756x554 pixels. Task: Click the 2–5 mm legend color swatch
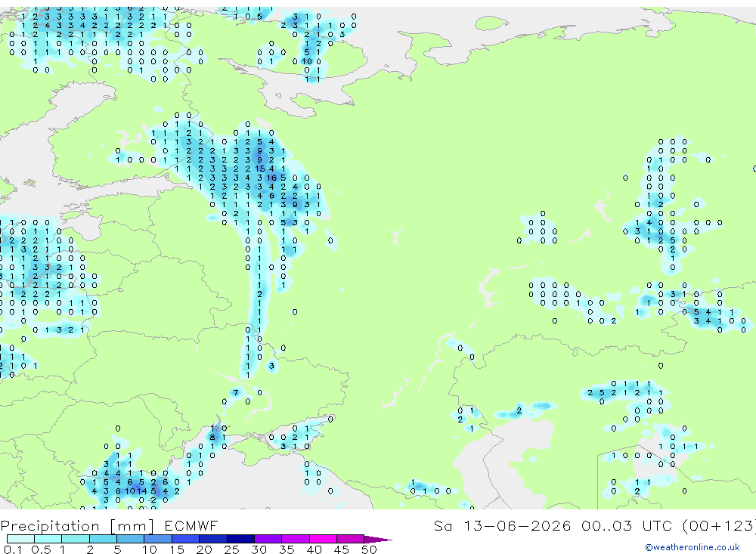point(103,539)
